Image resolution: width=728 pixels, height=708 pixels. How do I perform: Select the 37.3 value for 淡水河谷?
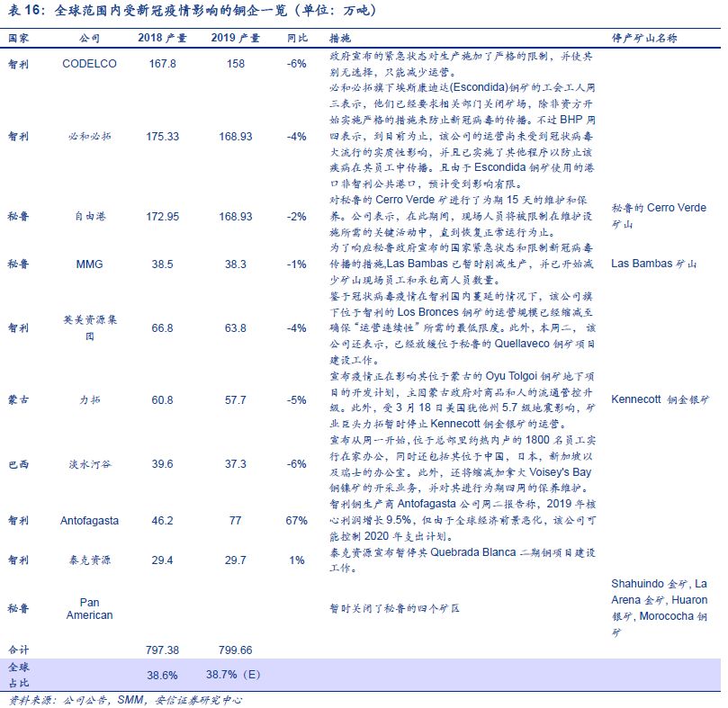coord(236,464)
